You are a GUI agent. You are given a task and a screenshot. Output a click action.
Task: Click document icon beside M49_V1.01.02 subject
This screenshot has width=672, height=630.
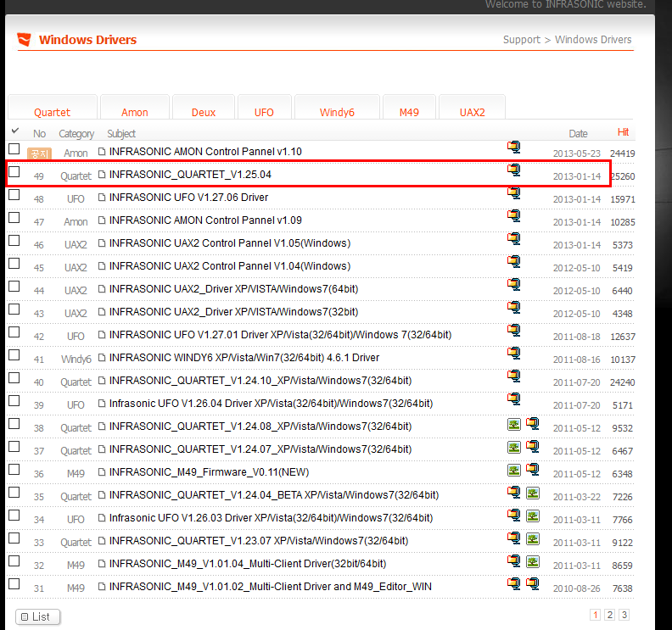click(x=102, y=586)
